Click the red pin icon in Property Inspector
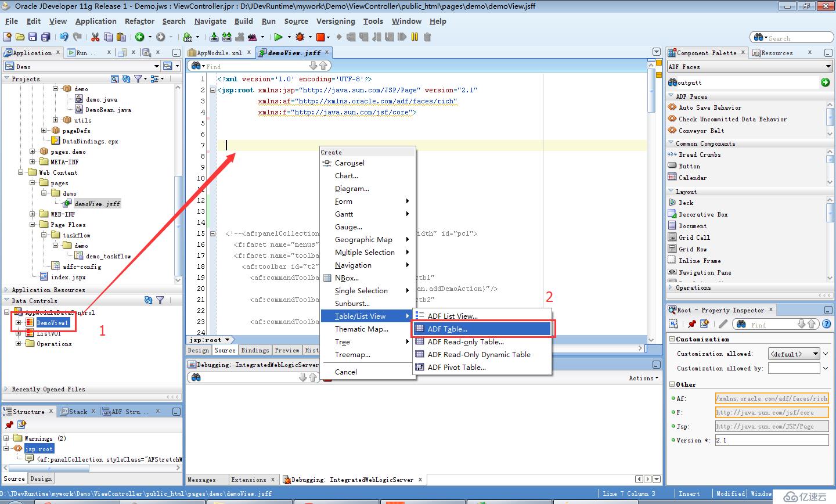This screenshot has height=504, width=836. 691,324
